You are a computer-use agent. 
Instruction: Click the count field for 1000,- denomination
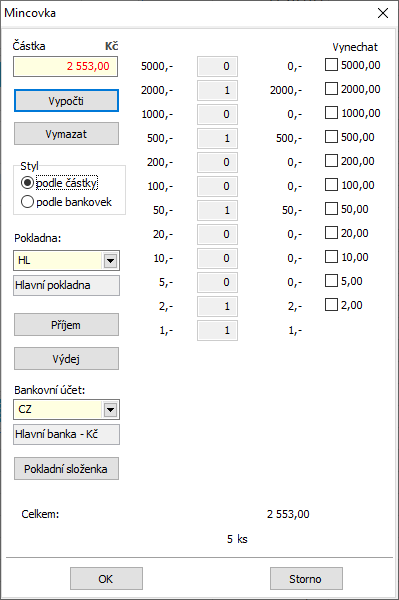click(x=217, y=114)
